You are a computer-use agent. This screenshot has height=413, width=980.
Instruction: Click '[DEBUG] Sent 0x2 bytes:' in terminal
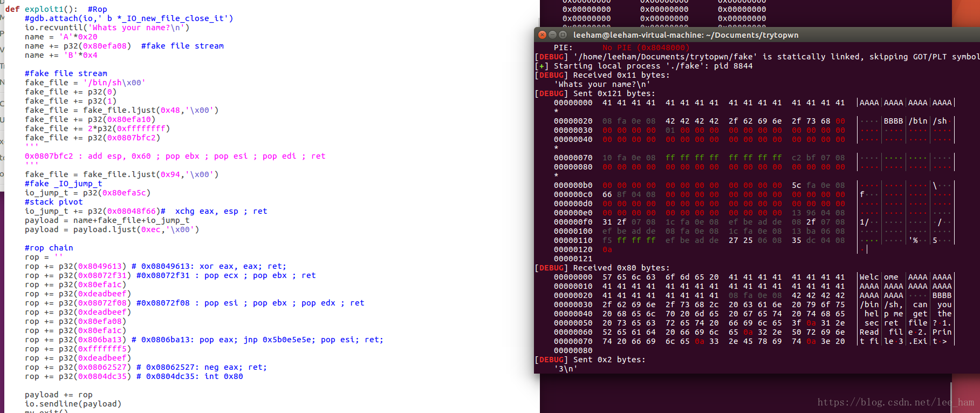[590, 360]
